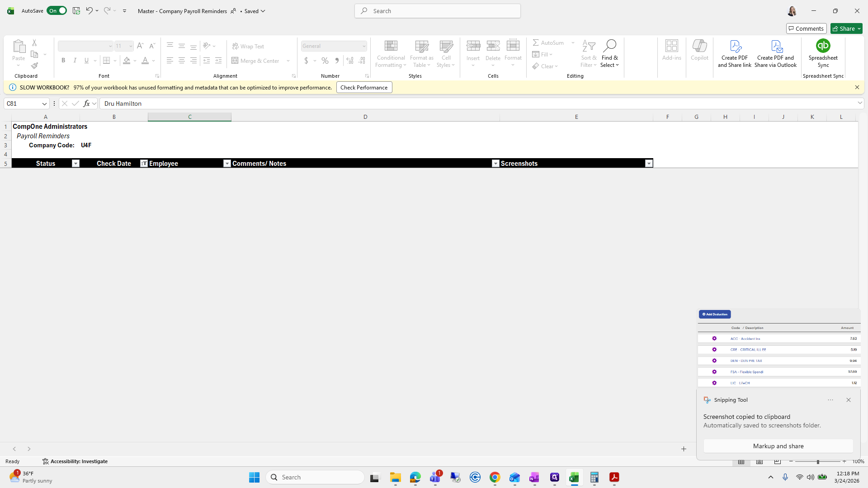Open the Comments pane
Viewport: 868px width, 488px height.
(806, 28)
